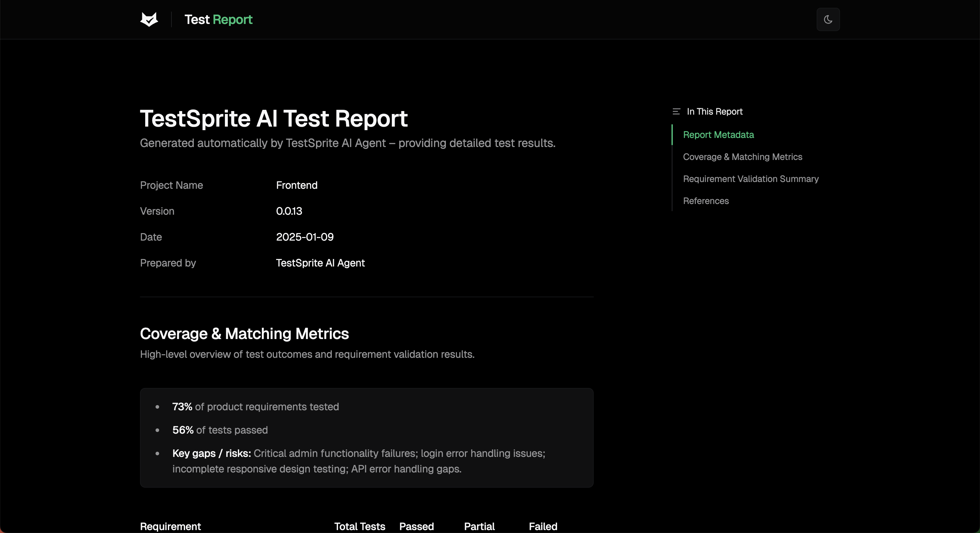Screen dimensions: 980x533
Task: Click the "Passed" column header
Action: (x=416, y=526)
